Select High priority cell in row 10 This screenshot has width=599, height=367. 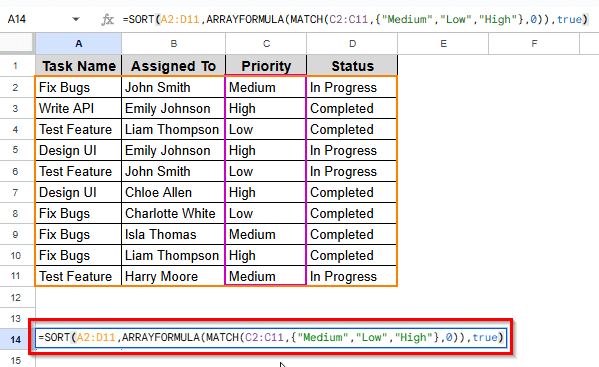click(266, 255)
